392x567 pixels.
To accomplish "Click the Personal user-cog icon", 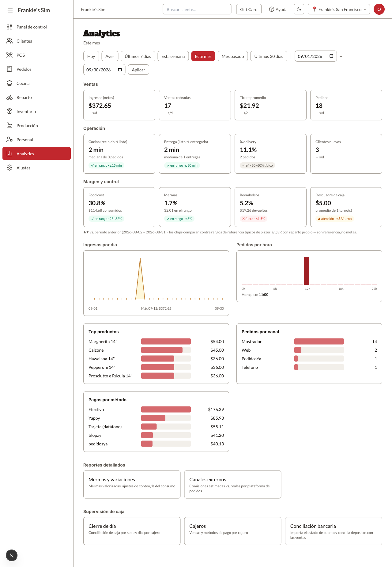I will tap(9, 139).
